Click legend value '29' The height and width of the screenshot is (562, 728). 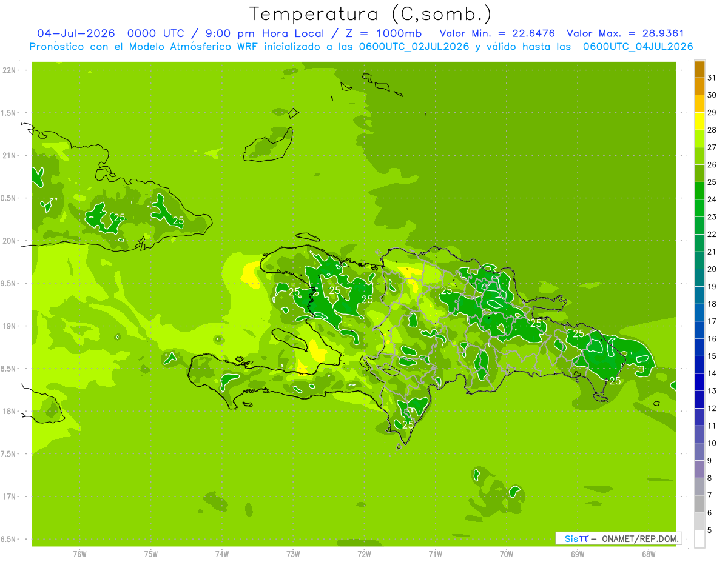[x=712, y=113]
